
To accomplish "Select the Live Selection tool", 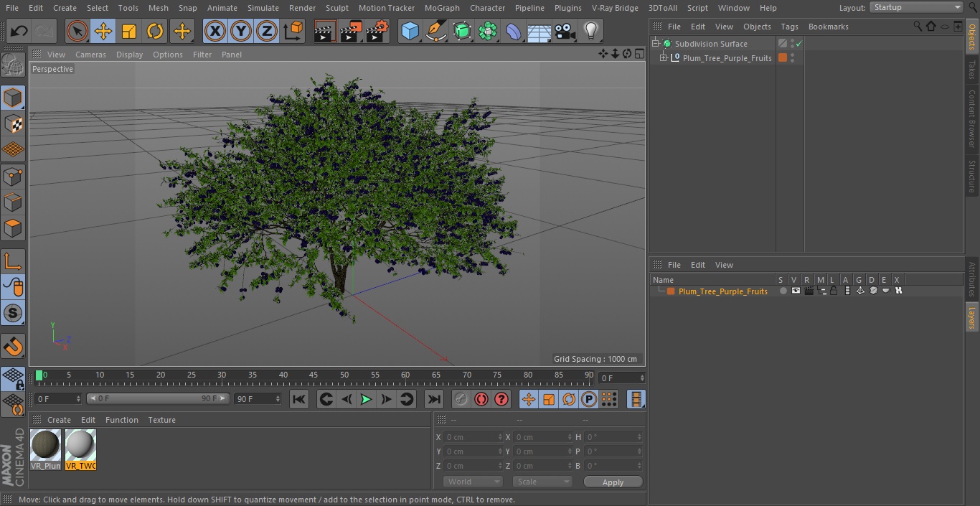I will point(77,31).
